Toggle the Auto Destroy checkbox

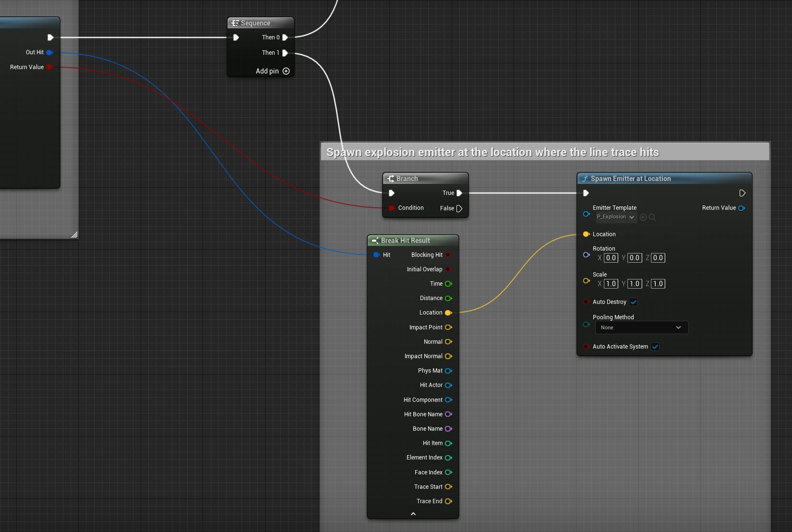tap(634, 302)
